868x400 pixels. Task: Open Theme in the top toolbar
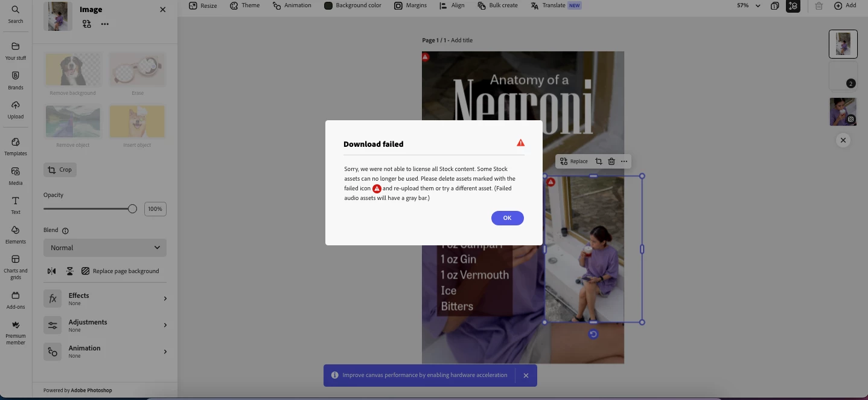(x=244, y=5)
